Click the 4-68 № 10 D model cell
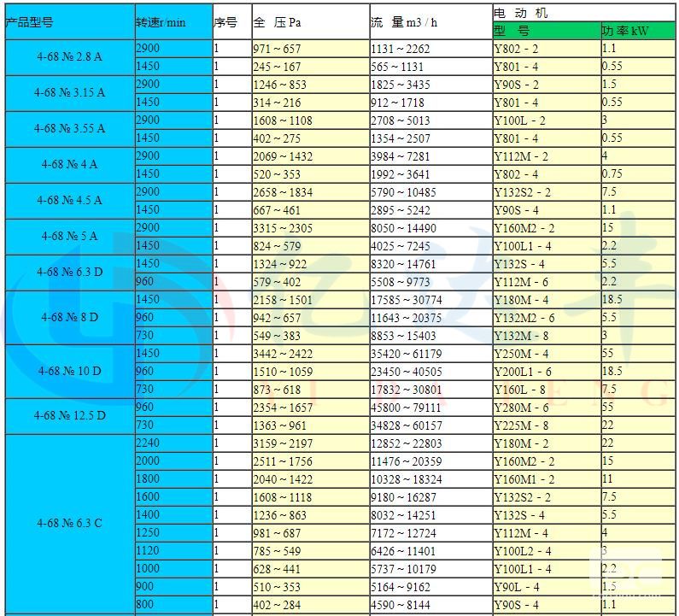This screenshot has width=679, height=616. [67, 371]
